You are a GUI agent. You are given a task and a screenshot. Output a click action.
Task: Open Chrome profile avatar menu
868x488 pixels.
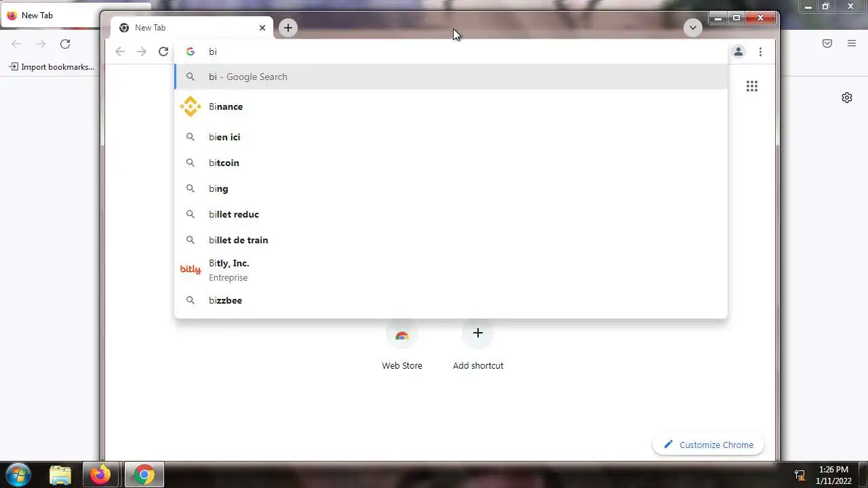pos(738,52)
